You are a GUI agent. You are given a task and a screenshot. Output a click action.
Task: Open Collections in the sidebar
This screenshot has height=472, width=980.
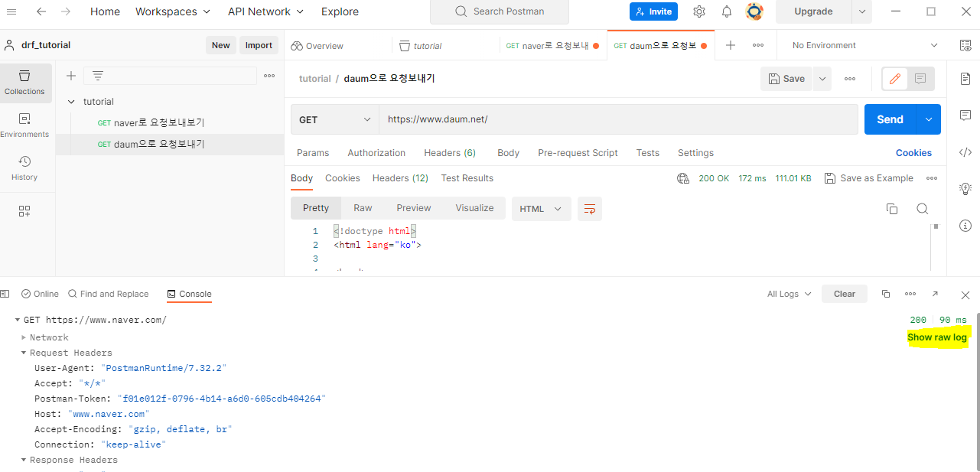pos(24,83)
